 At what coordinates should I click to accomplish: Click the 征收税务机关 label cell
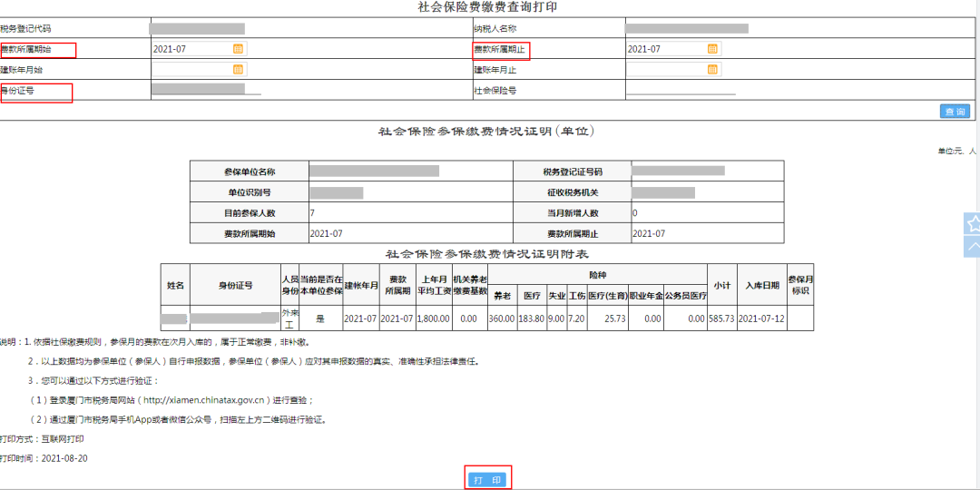[573, 192]
